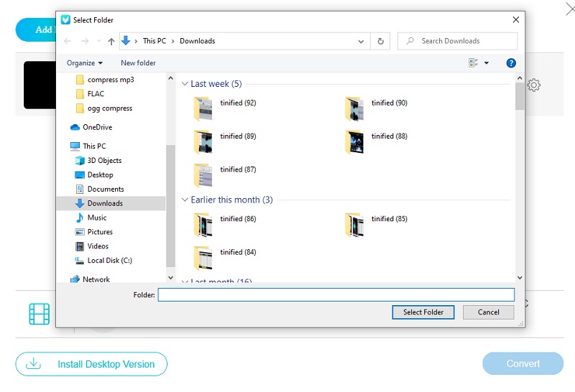
Task: Click the settings gear icon behind the dialog
Action: pos(534,85)
